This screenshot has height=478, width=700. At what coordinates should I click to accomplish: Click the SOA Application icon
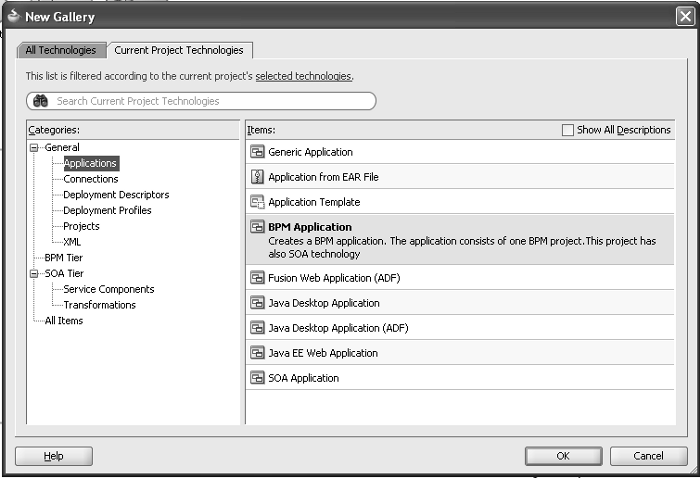(257, 378)
